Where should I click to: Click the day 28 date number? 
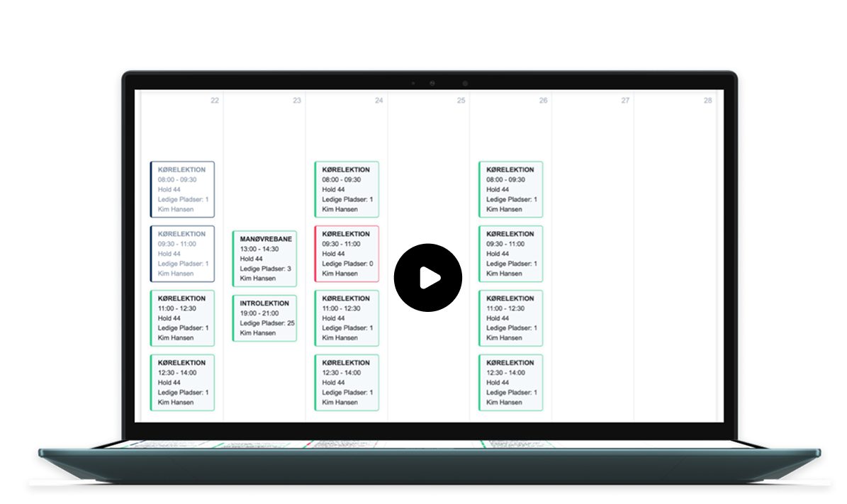(x=707, y=101)
